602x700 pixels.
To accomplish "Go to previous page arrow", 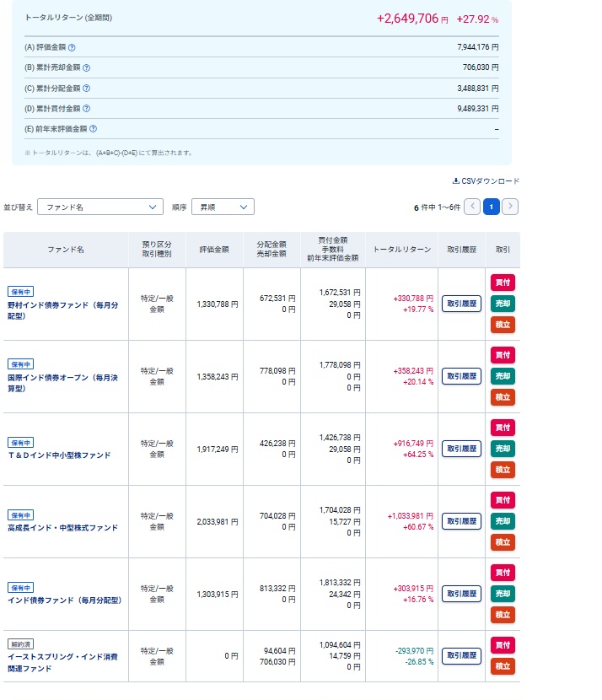I will (472, 207).
